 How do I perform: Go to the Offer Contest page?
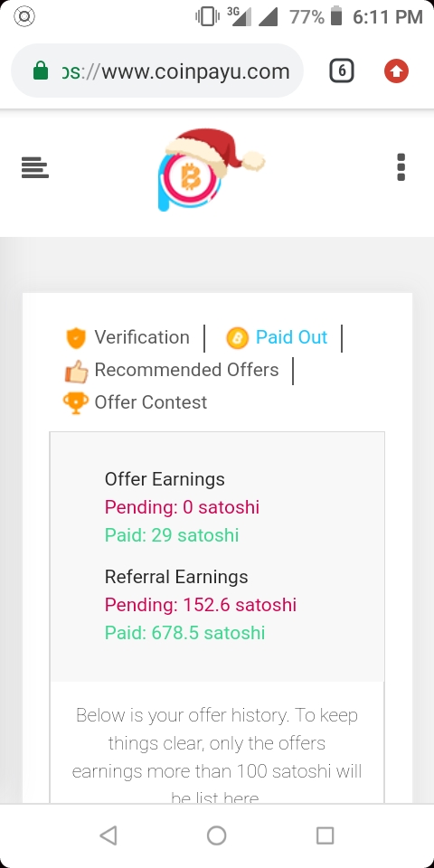151,402
